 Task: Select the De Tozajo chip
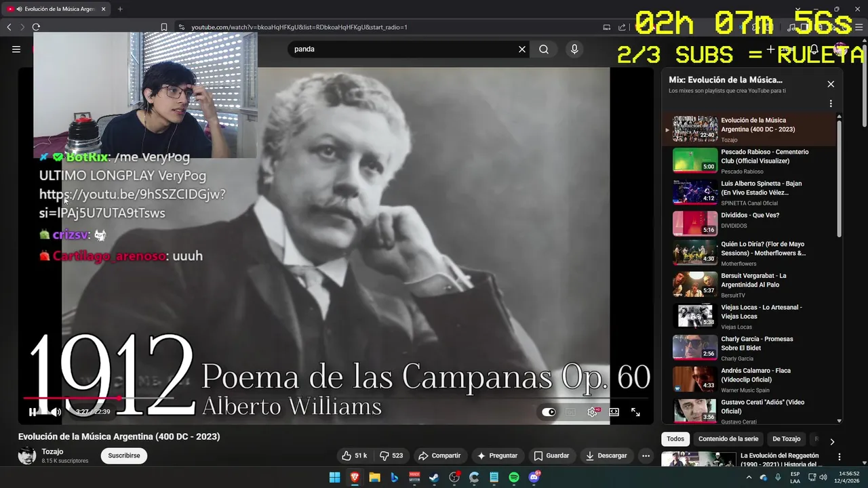(x=787, y=439)
